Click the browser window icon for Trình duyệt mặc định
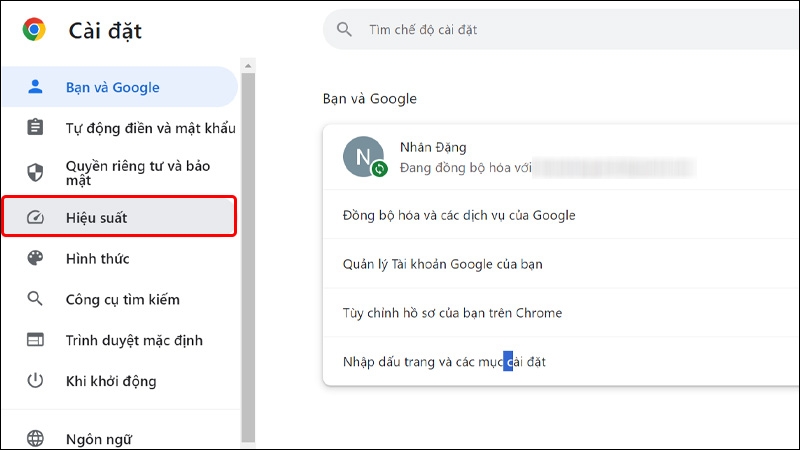Viewport: 800px width, 450px height. [35, 340]
